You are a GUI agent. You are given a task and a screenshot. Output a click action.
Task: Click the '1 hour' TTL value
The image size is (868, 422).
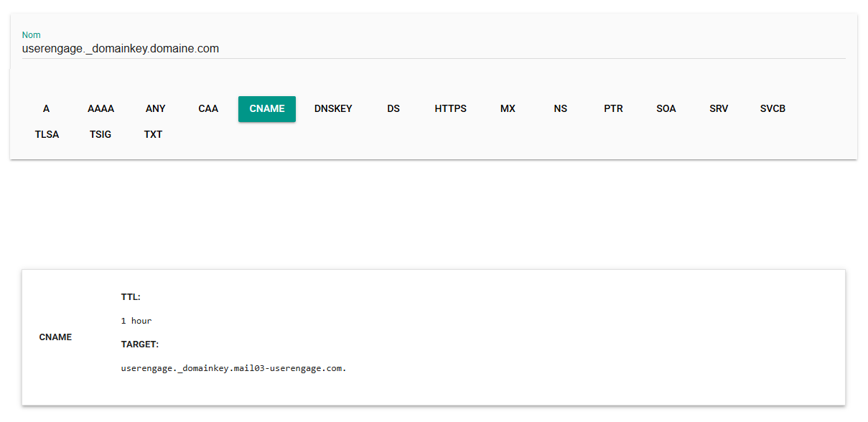(136, 321)
